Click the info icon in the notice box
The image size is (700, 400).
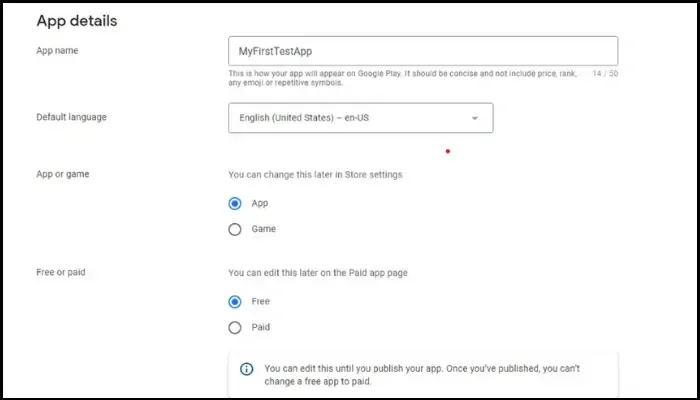pyautogui.click(x=246, y=369)
